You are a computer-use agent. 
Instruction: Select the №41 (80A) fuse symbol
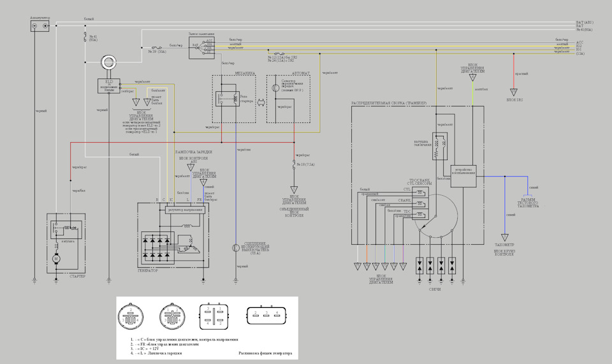(x=85, y=38)
